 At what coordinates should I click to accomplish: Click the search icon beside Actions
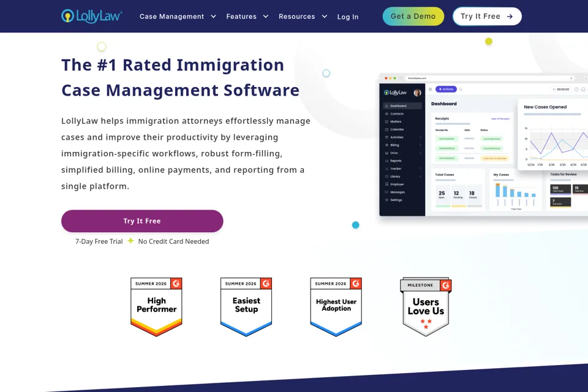click(461, 89)
